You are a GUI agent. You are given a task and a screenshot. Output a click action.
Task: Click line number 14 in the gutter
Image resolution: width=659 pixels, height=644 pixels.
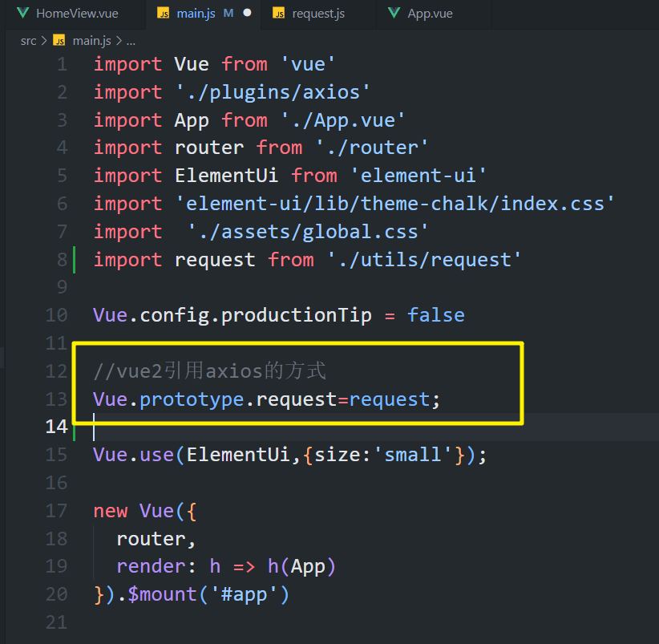coord(56,427)
